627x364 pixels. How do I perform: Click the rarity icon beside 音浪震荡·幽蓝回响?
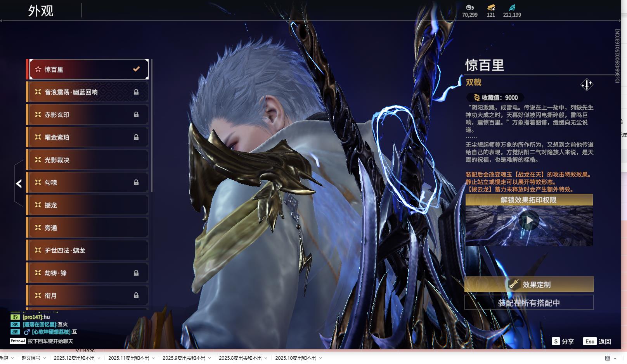pyautogui.click(x=38, y=92)
